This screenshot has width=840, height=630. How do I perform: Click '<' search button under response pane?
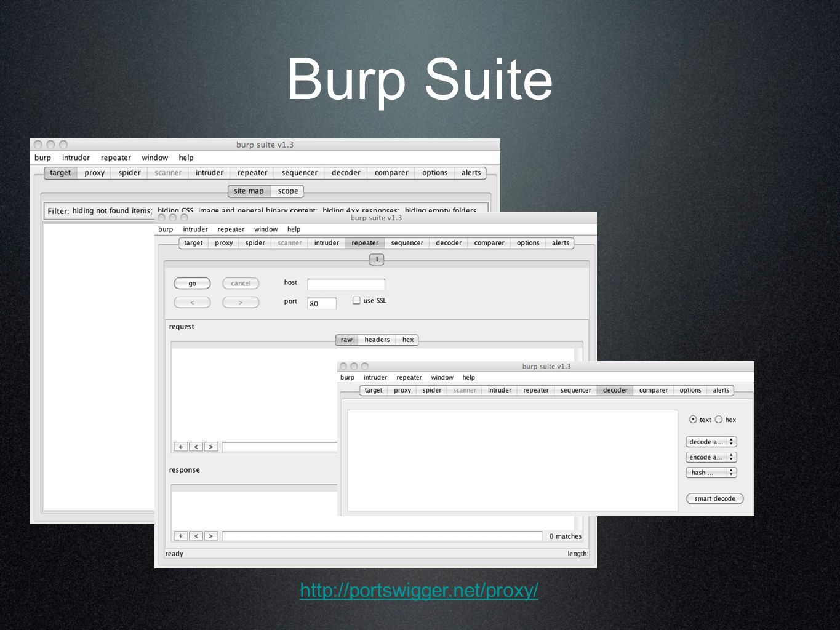[196, 536]
